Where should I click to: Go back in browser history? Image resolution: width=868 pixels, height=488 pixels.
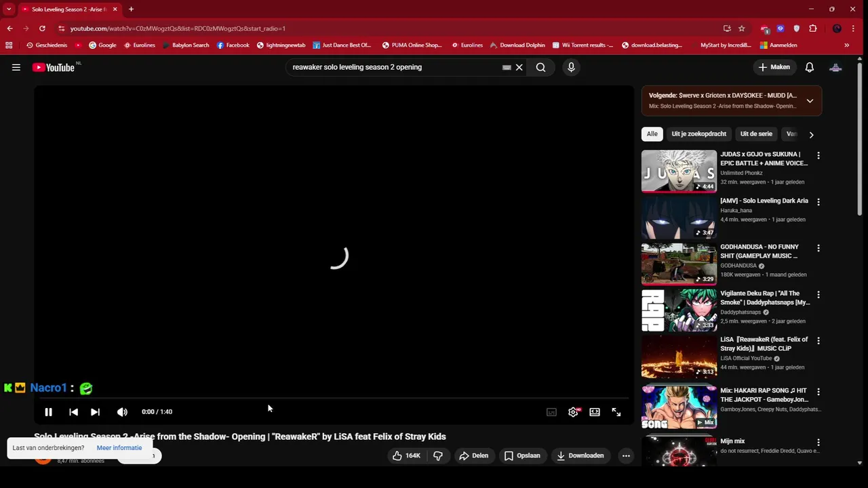point(9,28)
